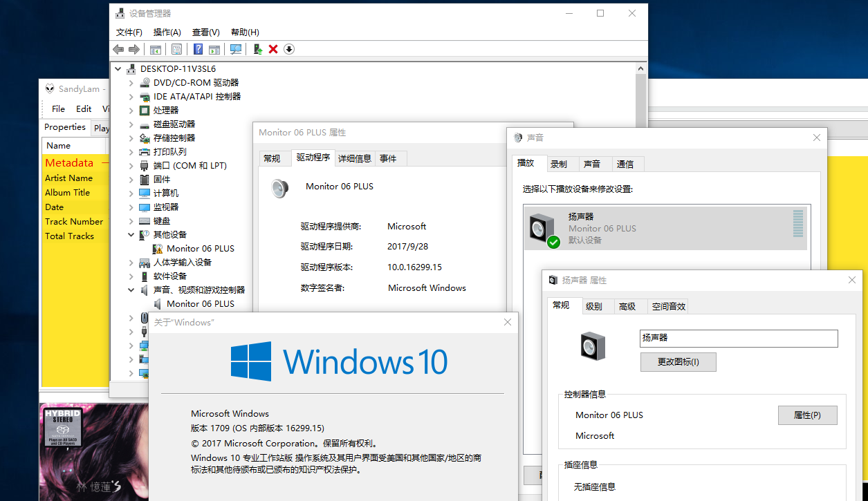The height and width of the screenshot is (501, 868).
Task: Click the update driver toolbar icon
Action: [257, 49]
